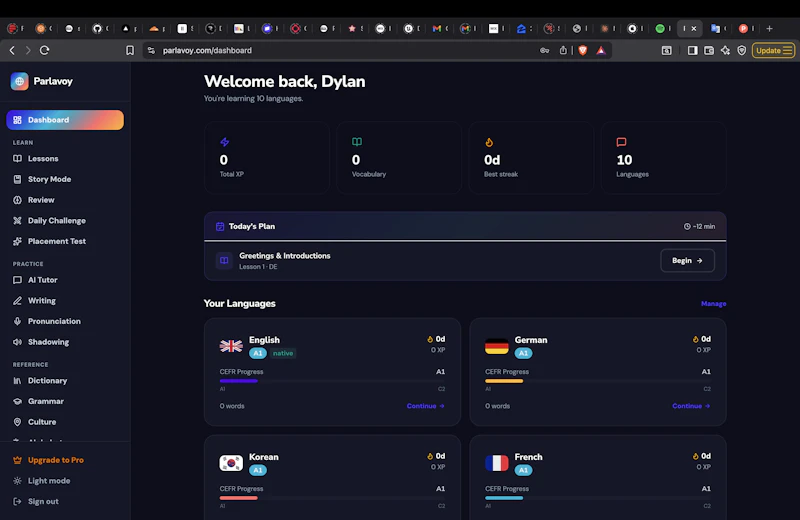Click the French CEFR progress bar
Screen dimensions: 800x520
click(597, 498)
